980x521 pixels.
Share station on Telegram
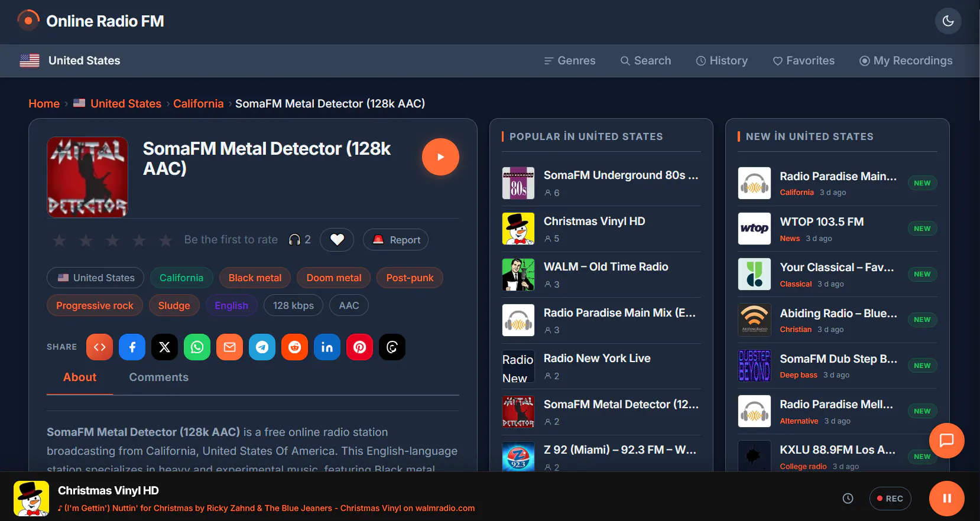tap(262, 347)
